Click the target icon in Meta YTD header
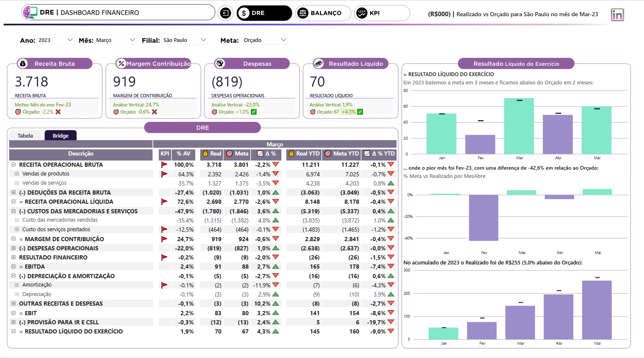 click(328, 154)
